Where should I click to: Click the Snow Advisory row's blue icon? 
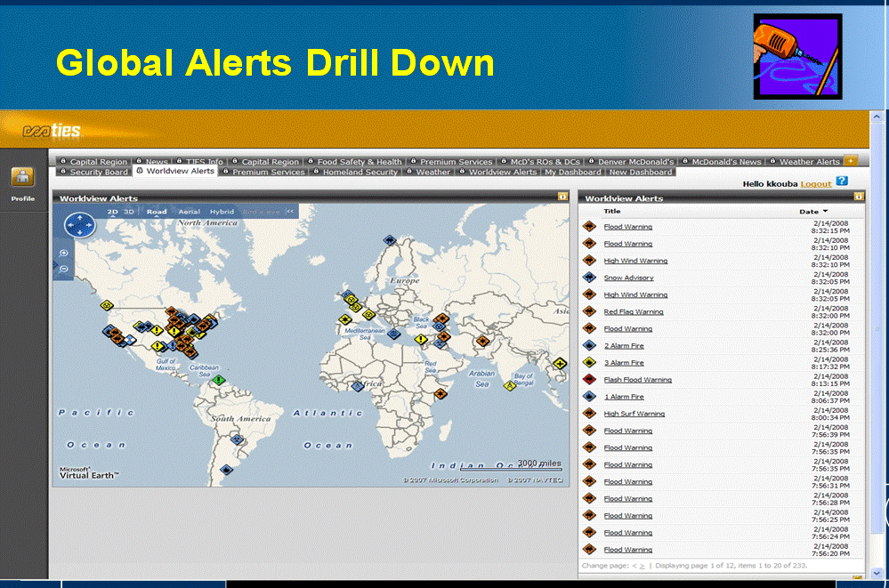pyautogui.click(x=590, y=278)
